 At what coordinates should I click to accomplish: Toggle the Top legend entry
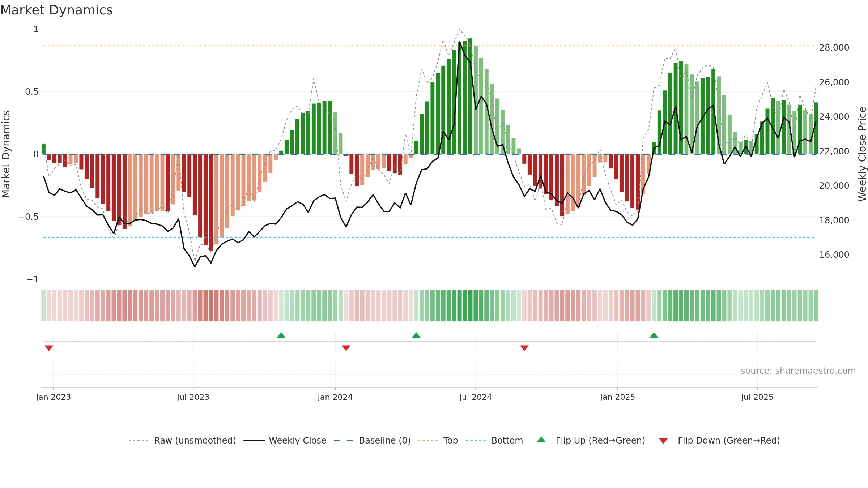click(438, 440)
